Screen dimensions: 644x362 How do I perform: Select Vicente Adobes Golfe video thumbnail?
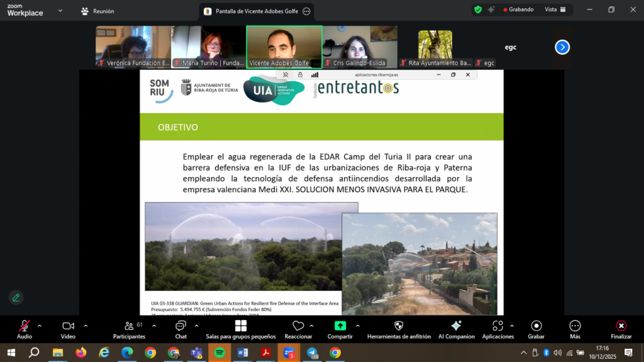click(284, 47)
